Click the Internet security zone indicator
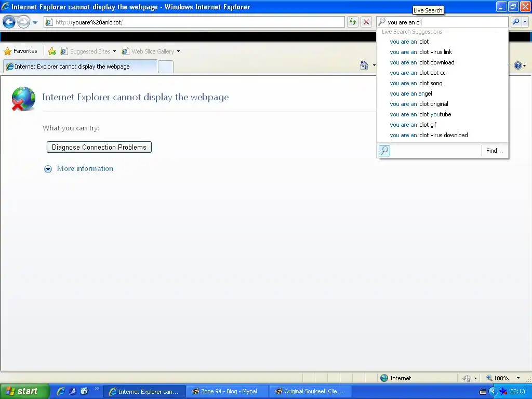 tap(396, 378)
